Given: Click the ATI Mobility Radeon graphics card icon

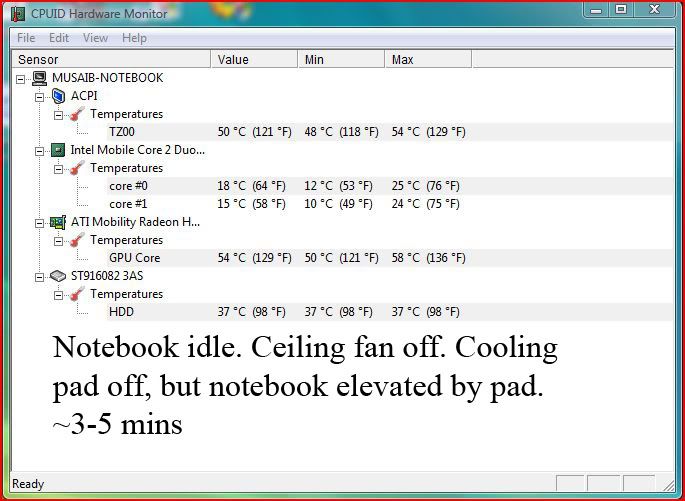Looking at the screenshot, I should coord(58,222).
